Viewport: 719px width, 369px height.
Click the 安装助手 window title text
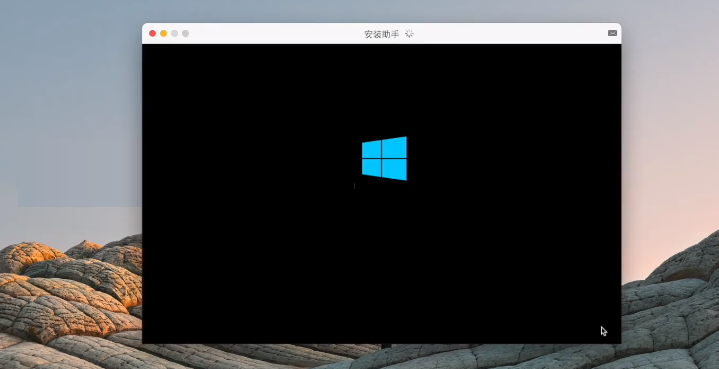382,34
